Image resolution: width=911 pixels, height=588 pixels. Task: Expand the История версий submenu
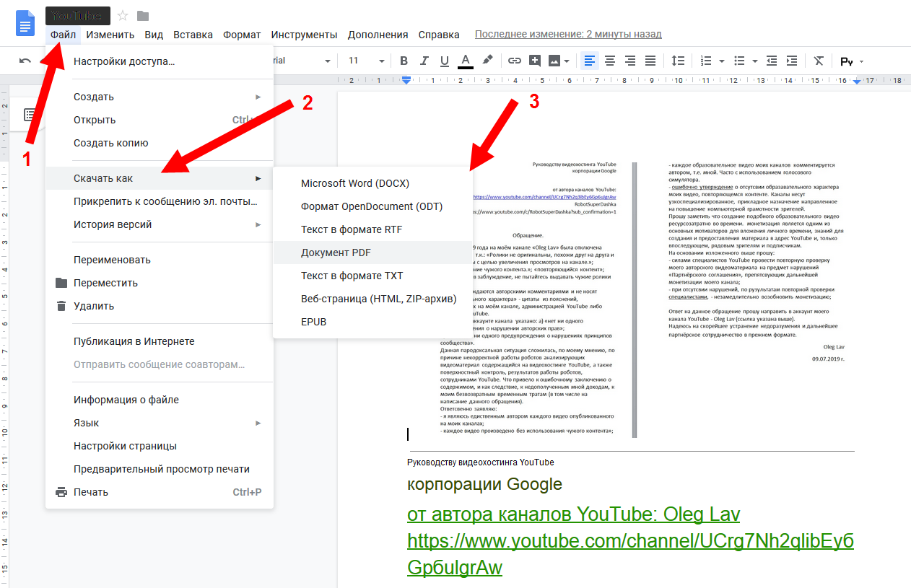coord(160,224)
